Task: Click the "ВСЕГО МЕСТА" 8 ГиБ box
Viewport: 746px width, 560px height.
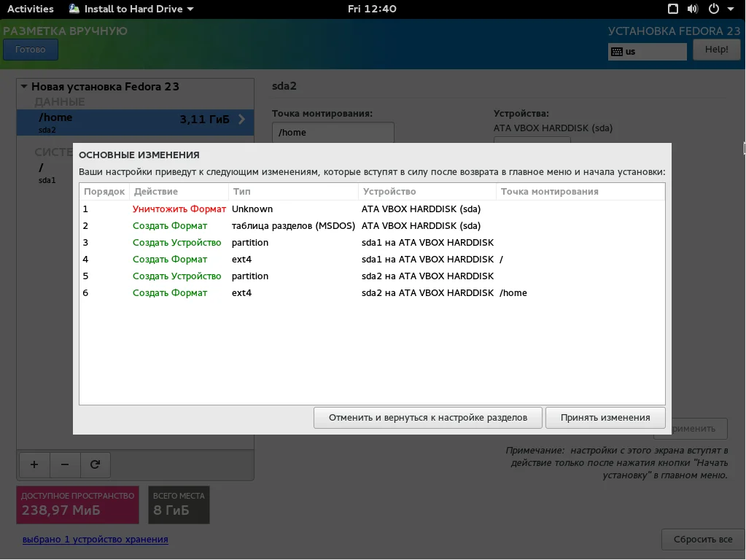Action: 179,505
